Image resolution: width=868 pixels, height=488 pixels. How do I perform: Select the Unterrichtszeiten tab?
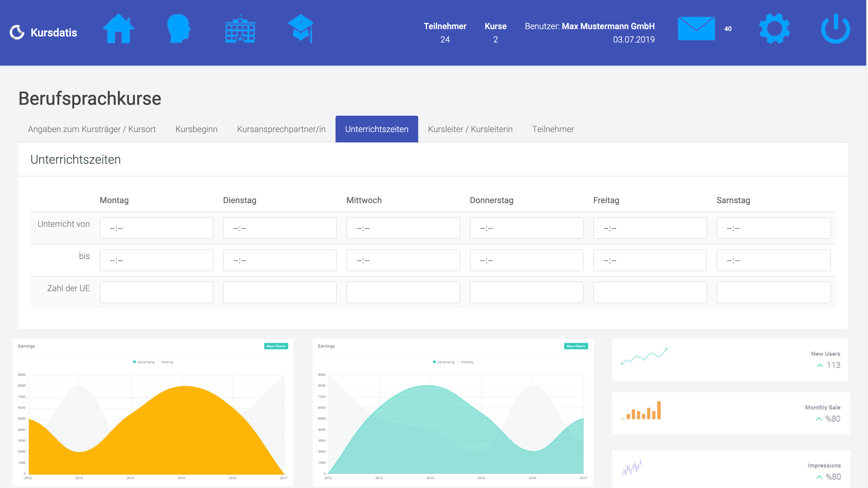click(377, 129)
